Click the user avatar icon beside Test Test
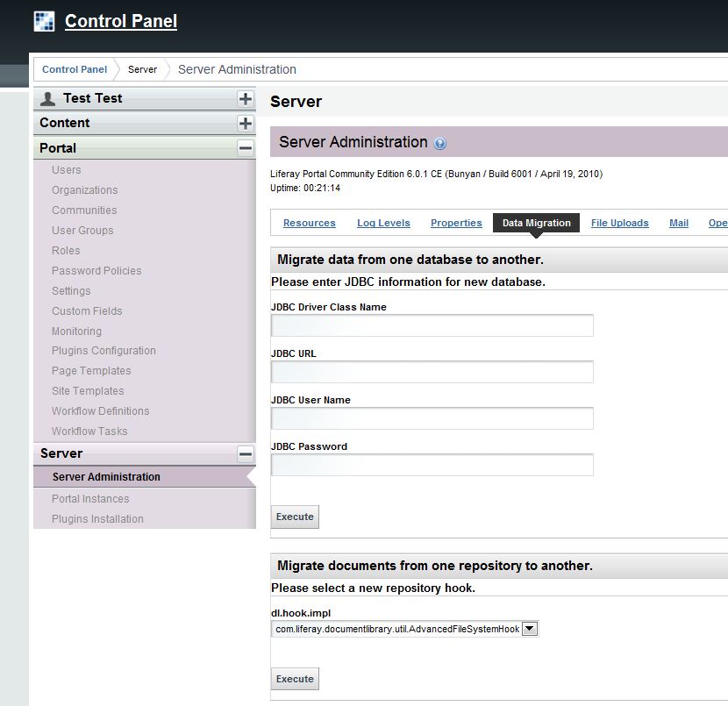This screenshot has width=728, height=706. (x=48, y=99)
